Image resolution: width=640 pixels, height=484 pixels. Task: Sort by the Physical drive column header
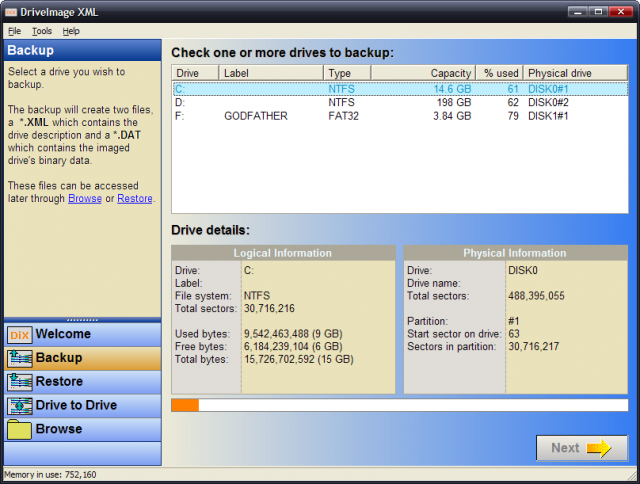click(x=575, y=73)
